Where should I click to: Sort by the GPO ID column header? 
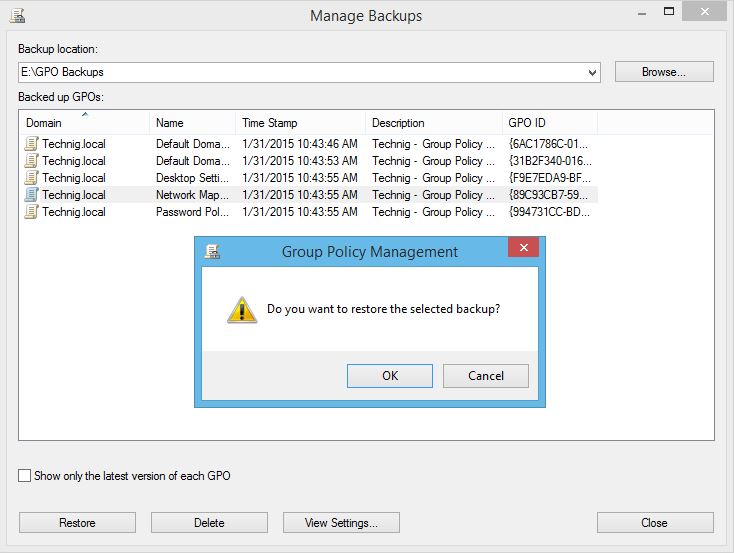[550, 123]
